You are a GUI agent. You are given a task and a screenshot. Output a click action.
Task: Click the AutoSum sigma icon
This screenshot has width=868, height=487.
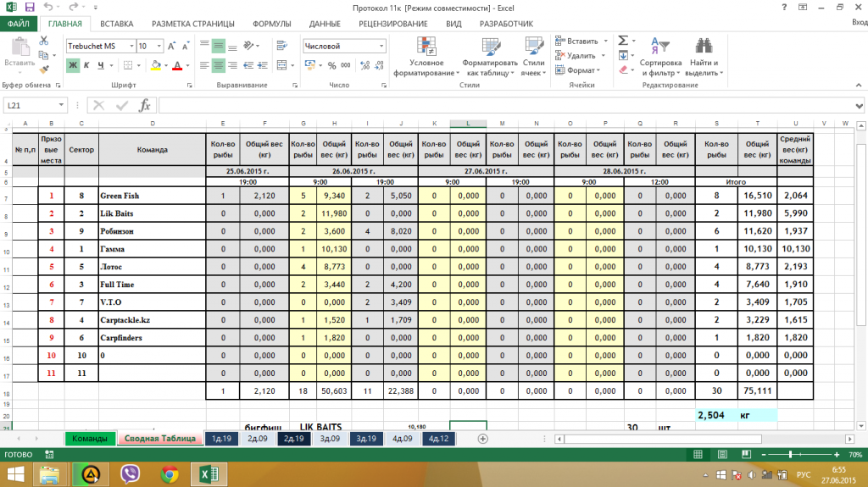coord(623,41)
